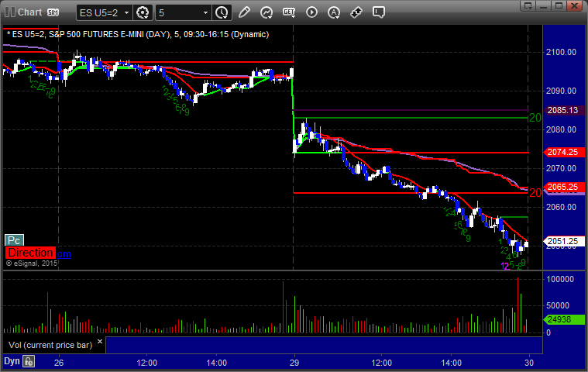
Task: Select the pencil drawing tool
Action: point(244,12)
